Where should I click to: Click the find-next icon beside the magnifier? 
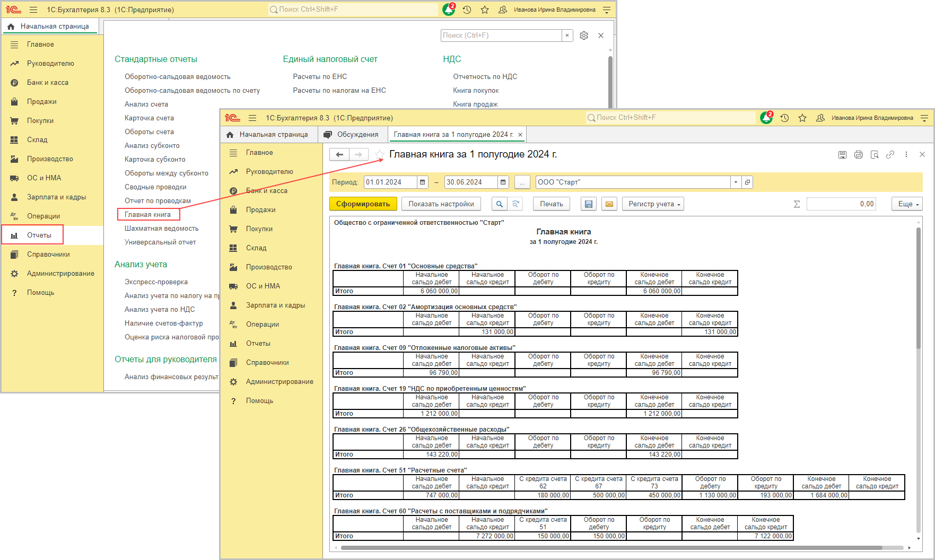coord(515,204)
